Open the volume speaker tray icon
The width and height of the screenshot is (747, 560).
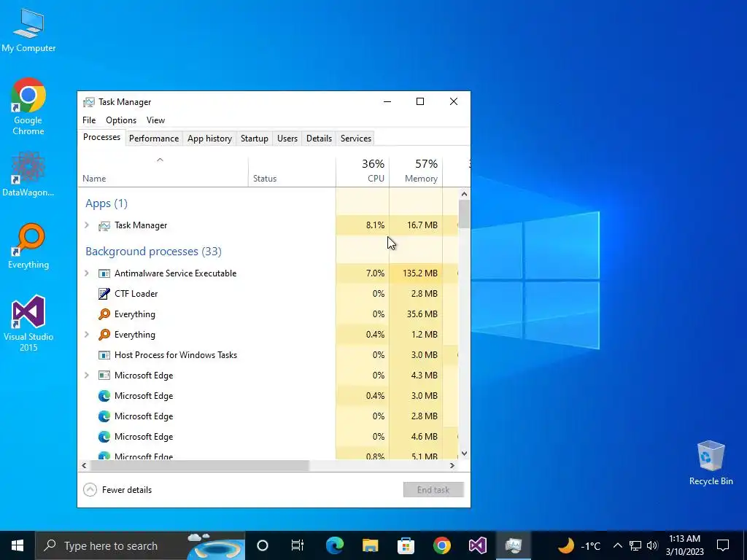[x=652, y=545]
